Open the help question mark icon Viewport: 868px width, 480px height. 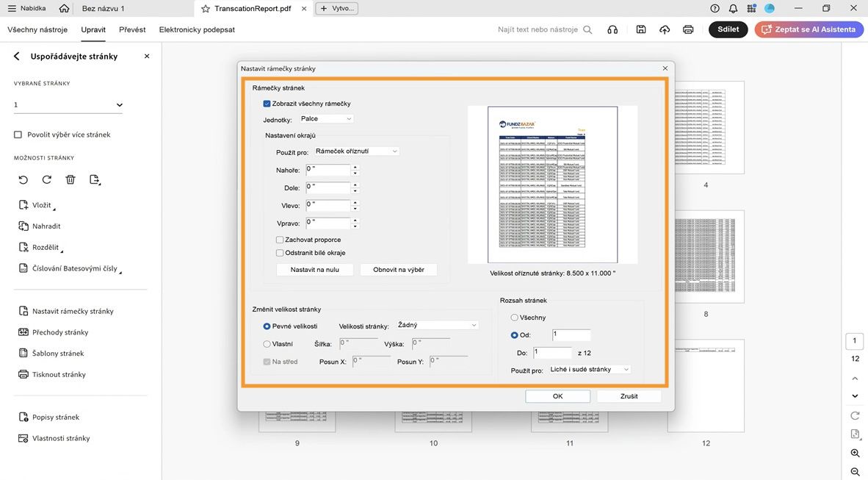(715, 8)
